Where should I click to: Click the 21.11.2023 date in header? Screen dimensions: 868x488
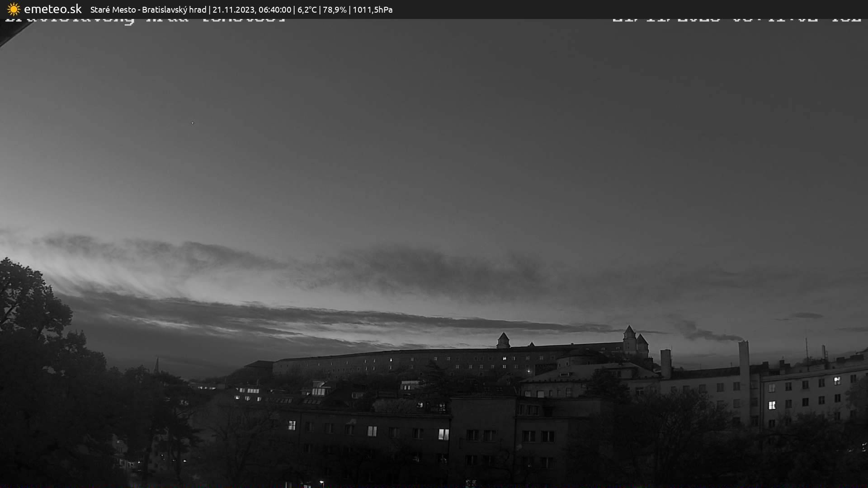click(233, 9)
